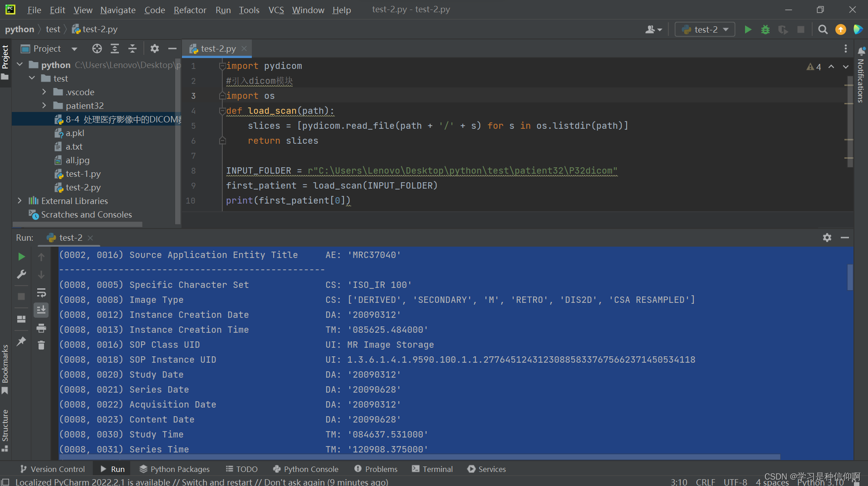The image size is (868, 486).
Task: Expand External Libraries node
Action: [x=20, y=201]
